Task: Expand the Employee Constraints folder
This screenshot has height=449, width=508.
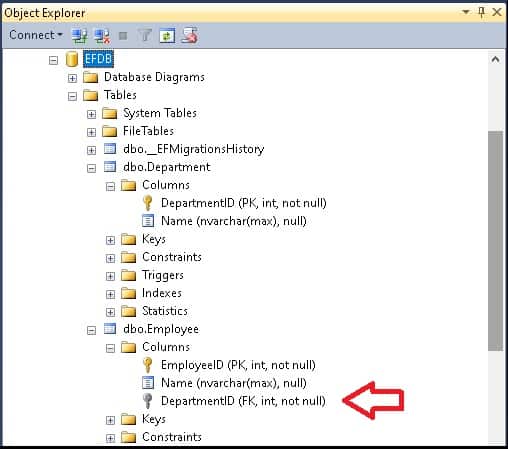Action: click(110, 438)
